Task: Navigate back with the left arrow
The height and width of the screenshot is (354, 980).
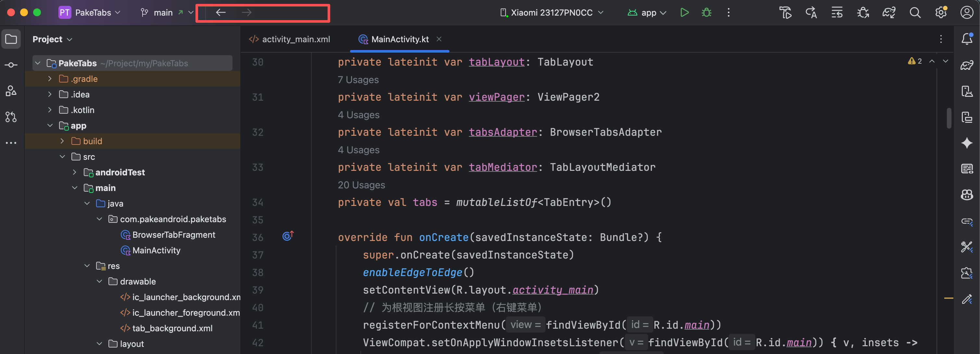Action: (221, 13)
